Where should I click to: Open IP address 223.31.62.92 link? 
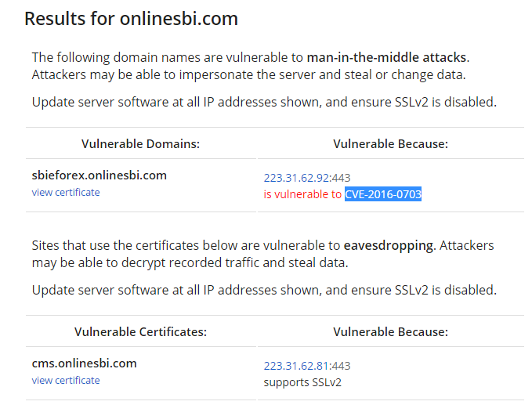click(x=297, y=178)
